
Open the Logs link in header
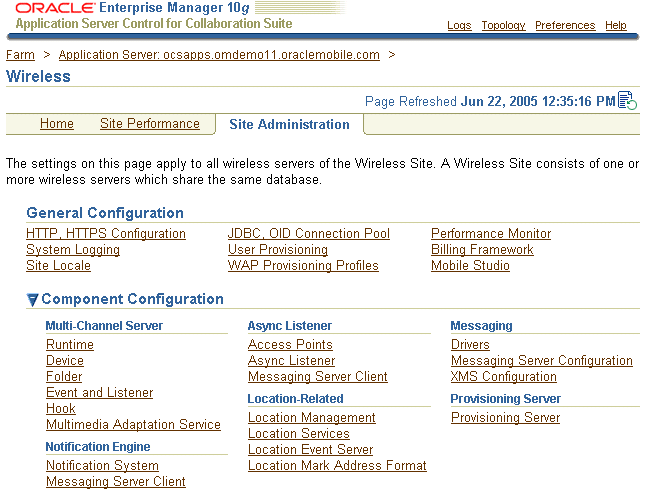[x=459, y=26]
